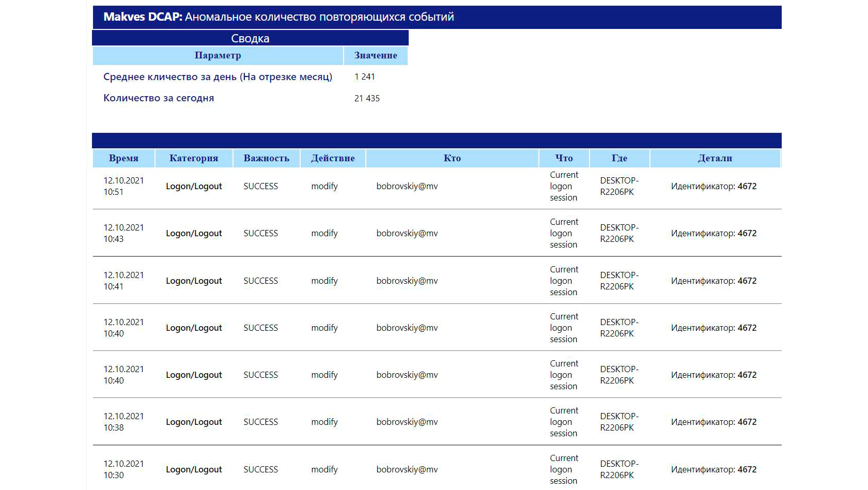This screenshot has height=490, width=868.
Task: Click 'Logon/Logout' in the 10:41 row
Action: click(194, 281)
